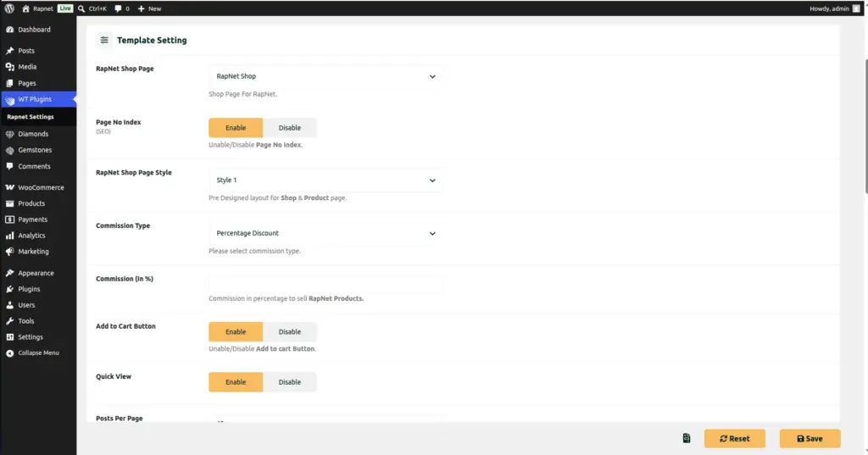Click the Plugins plug icon
Viewport: 868px width, 455px height.
tap(9, 289)
